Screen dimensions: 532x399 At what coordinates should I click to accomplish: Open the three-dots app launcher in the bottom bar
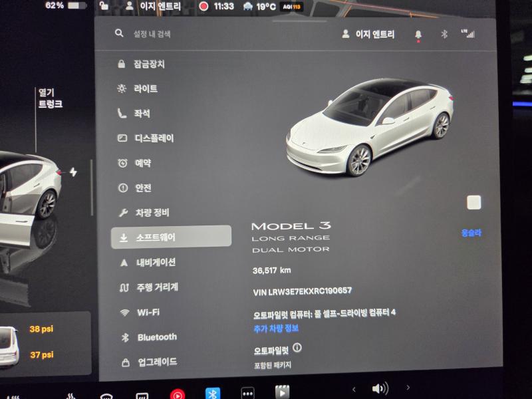tap(247, 394)
